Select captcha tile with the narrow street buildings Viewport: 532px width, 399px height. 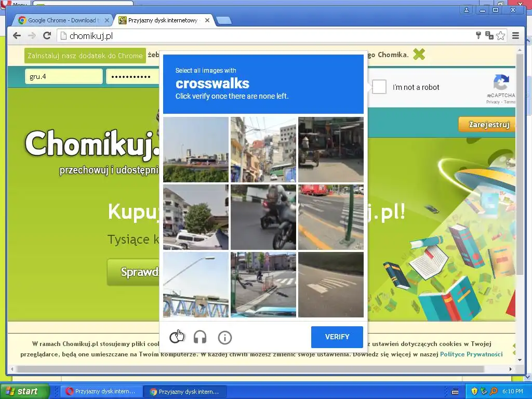263,150
